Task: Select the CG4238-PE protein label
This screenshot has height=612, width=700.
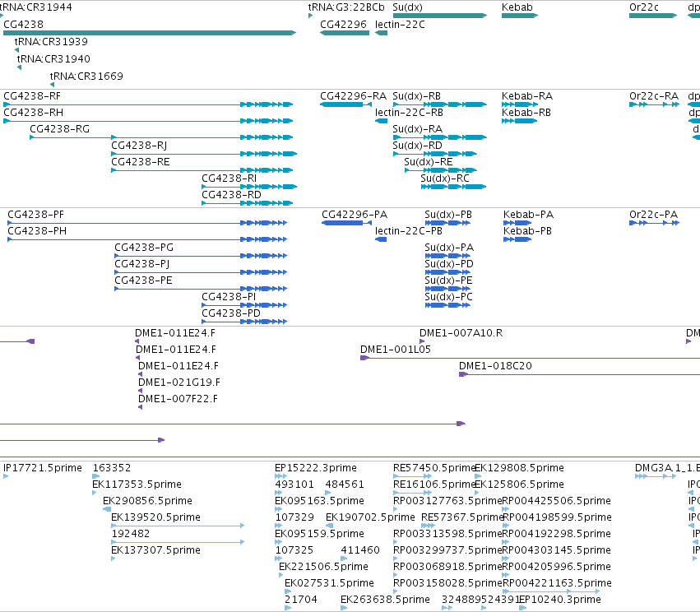Action: click(x=143, y=280)
